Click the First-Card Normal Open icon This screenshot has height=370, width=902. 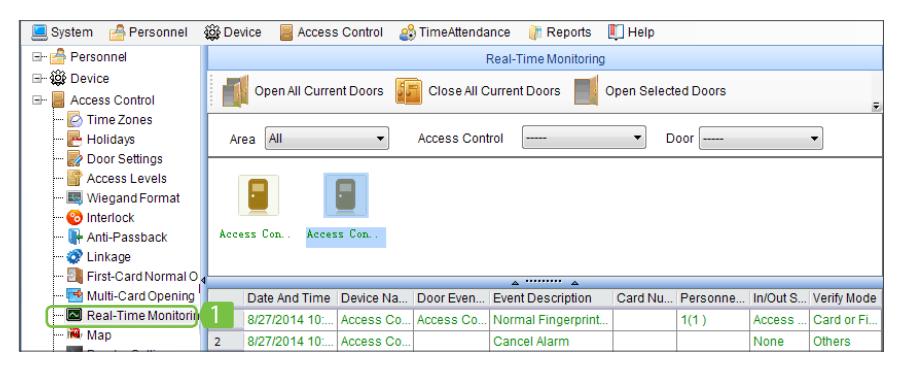75,277
